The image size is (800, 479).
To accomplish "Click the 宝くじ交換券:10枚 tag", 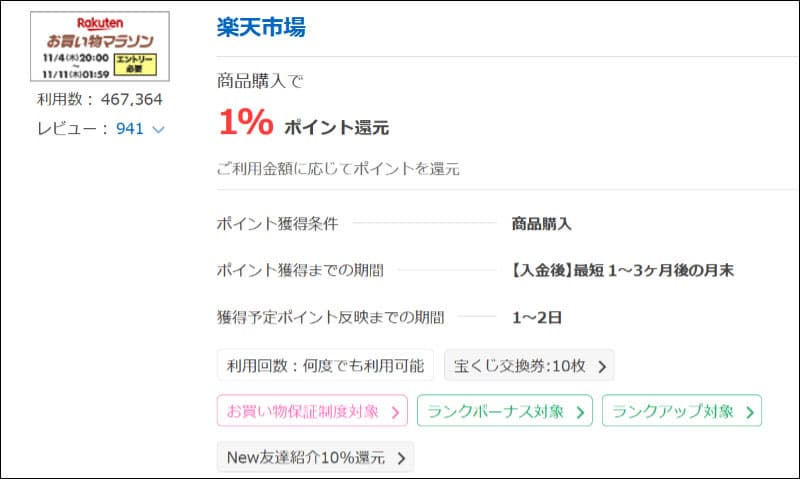I will tap(529, 365).
